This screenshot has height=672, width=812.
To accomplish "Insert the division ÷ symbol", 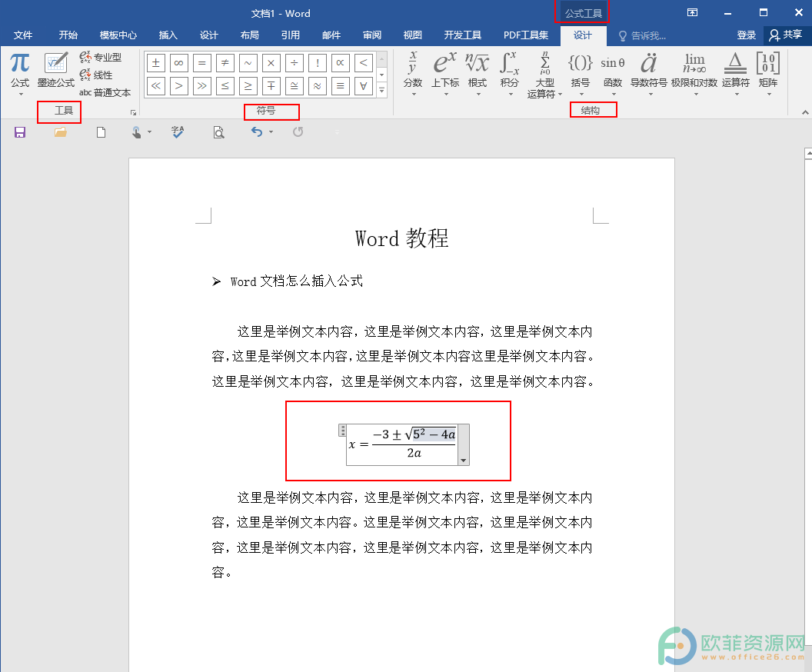I will (295, 63).
